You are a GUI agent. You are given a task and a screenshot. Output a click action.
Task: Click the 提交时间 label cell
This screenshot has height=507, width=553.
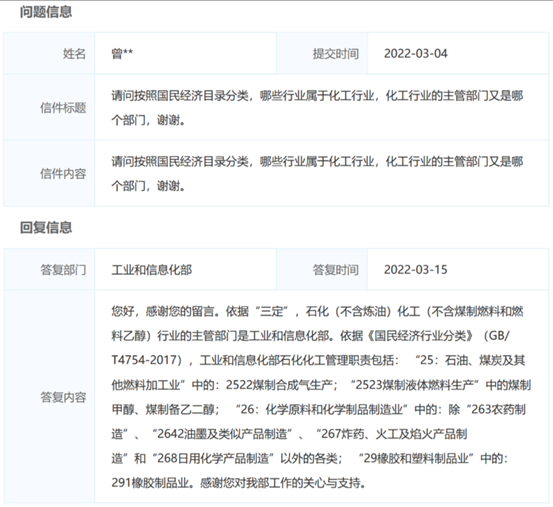(x=322, y=54)
